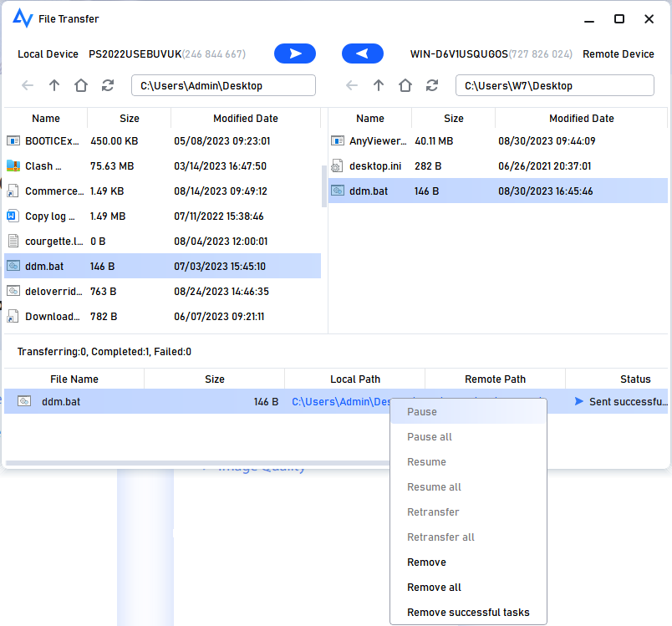Click the horizontal scrollbar in transfer list
This screenshot has height=626, width=672.
197,463
